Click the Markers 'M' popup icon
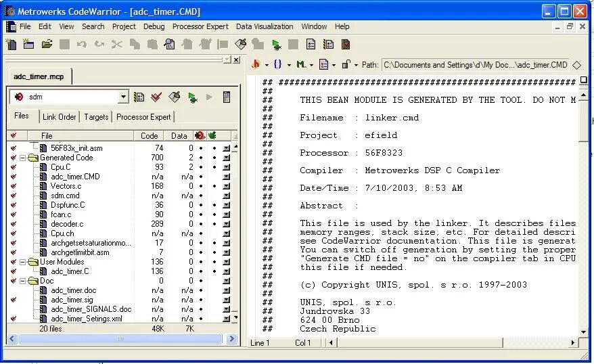 (x=301, y=64)
